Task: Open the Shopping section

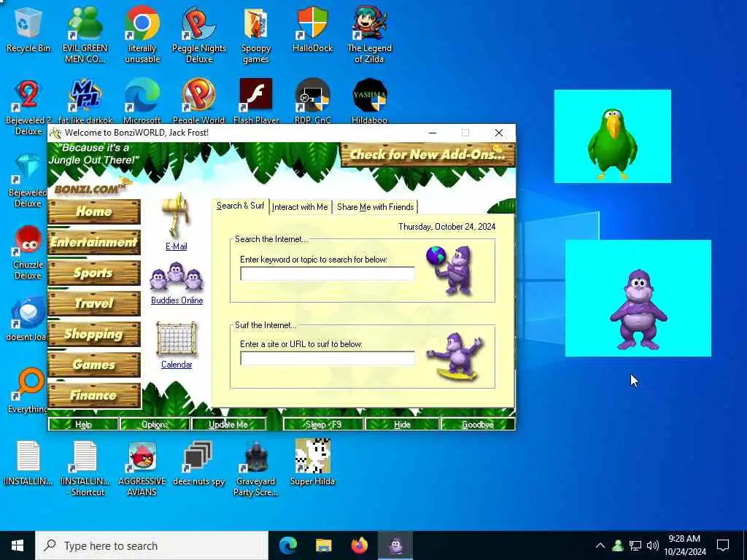Action: click(x=94, y=334)
